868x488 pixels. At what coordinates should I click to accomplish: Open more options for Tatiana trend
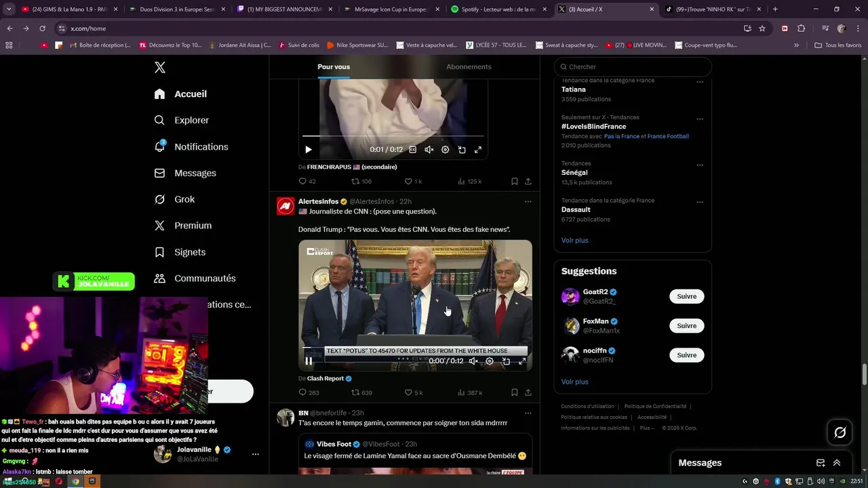click(700, 81)
